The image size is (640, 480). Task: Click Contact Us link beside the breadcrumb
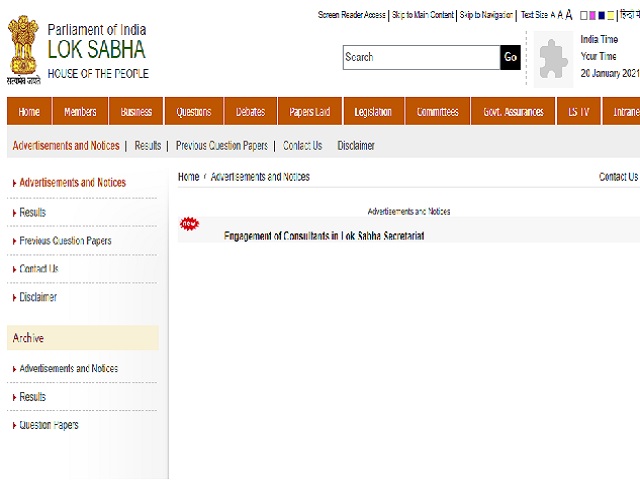pyautogui.click(x=618, y=177)
